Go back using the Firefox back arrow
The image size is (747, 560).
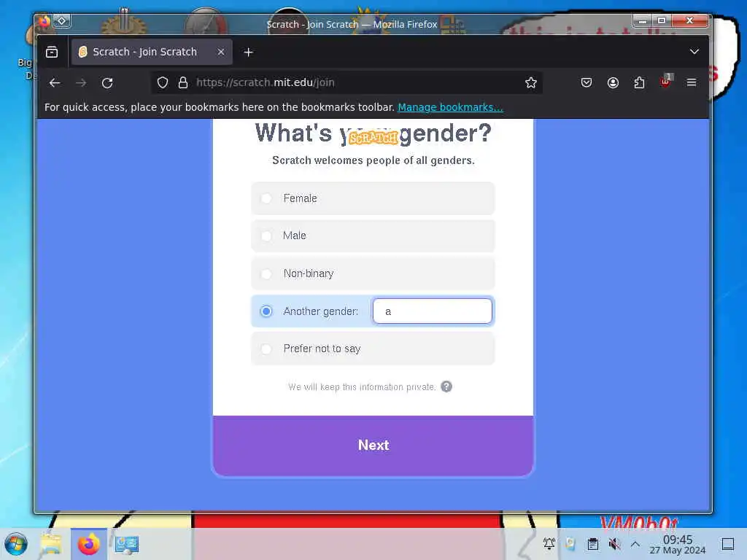(55, 83)
